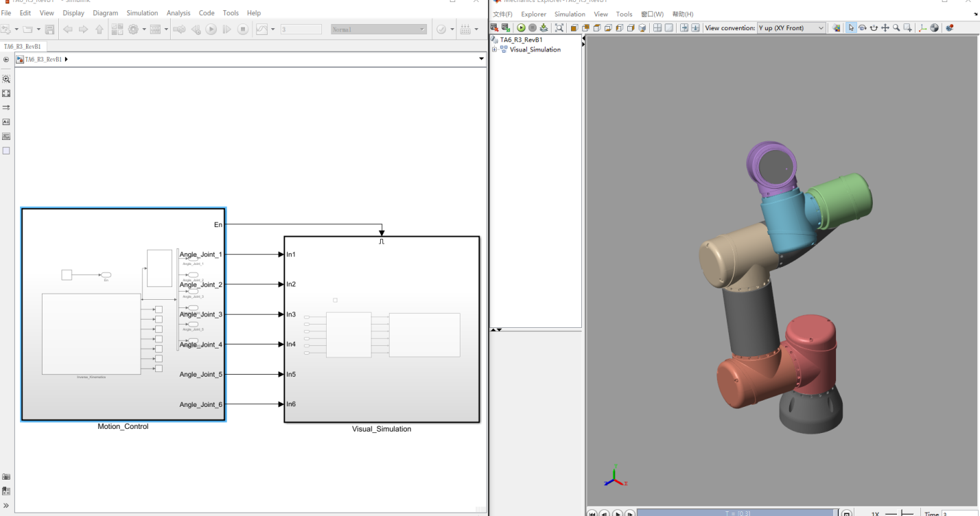Run the Simulink simulation

(x=211, y=30)
